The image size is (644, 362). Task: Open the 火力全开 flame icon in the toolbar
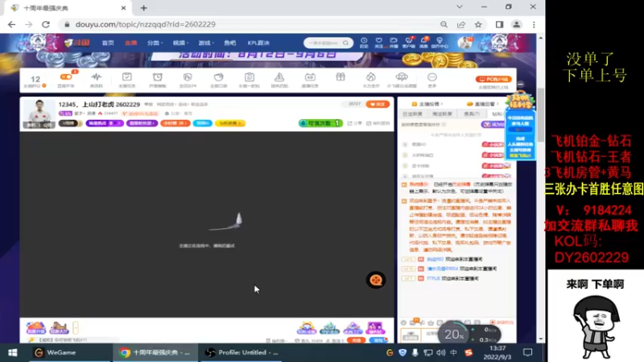(x=371, y=79)
